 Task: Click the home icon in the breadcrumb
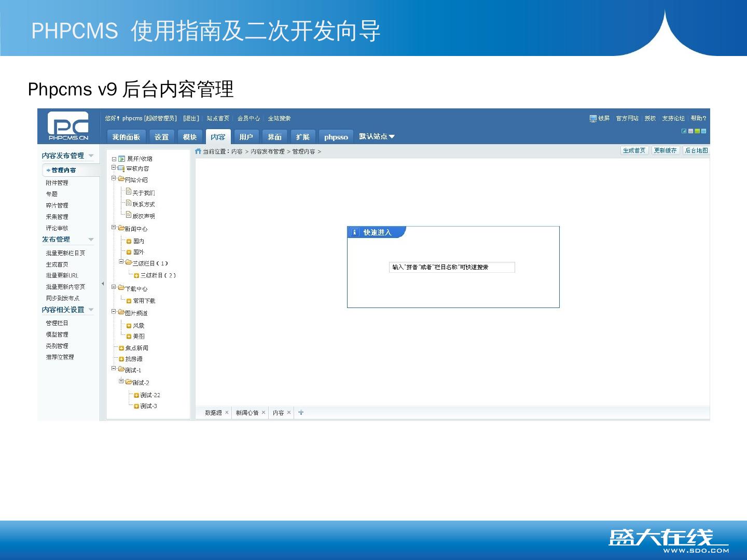(x=198, y=151)
